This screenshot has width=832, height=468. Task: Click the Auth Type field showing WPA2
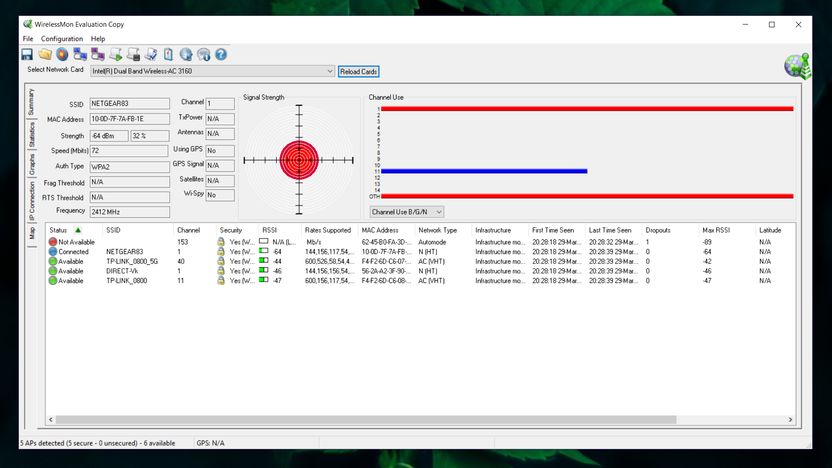[129, 167]
